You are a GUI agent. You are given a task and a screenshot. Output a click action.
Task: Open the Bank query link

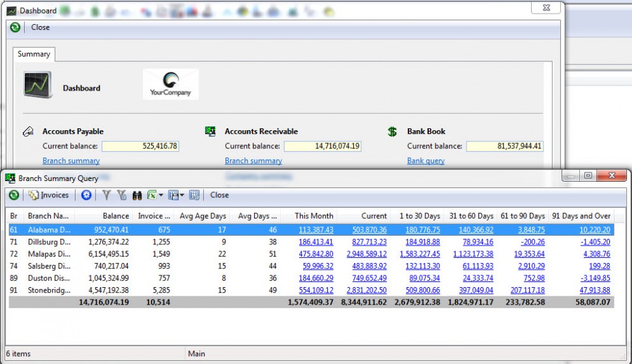(425, 161)
